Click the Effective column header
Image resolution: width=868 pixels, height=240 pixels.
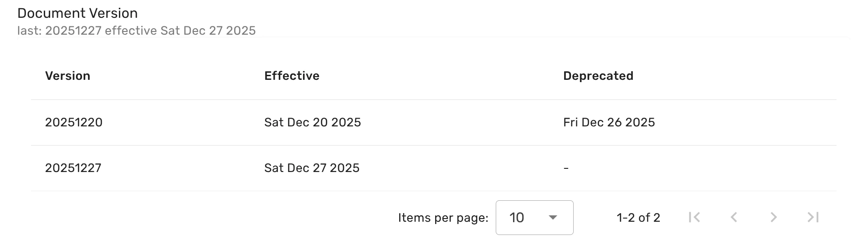point(292,76)
